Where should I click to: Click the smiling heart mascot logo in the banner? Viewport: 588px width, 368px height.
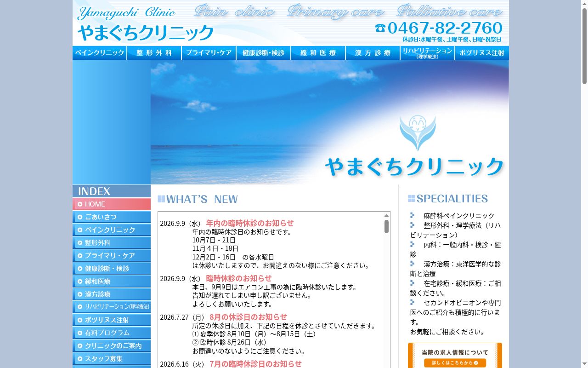(417, 132)
